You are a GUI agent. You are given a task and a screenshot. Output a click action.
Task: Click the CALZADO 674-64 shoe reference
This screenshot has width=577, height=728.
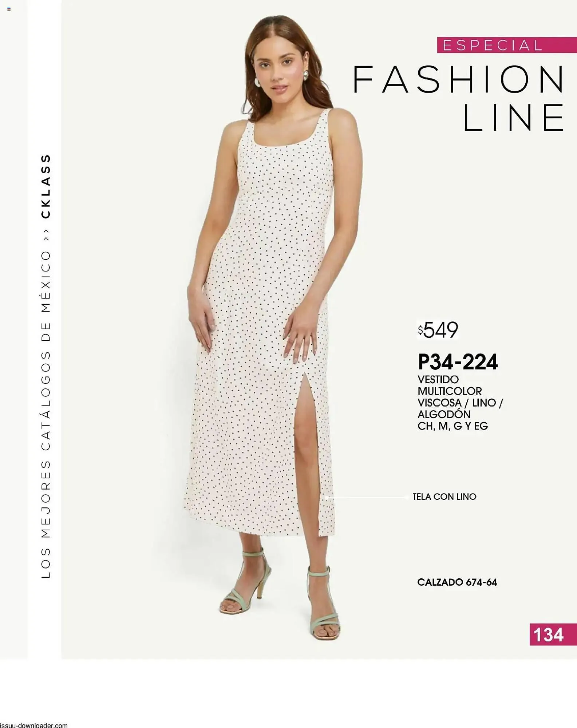click(457, 582)
